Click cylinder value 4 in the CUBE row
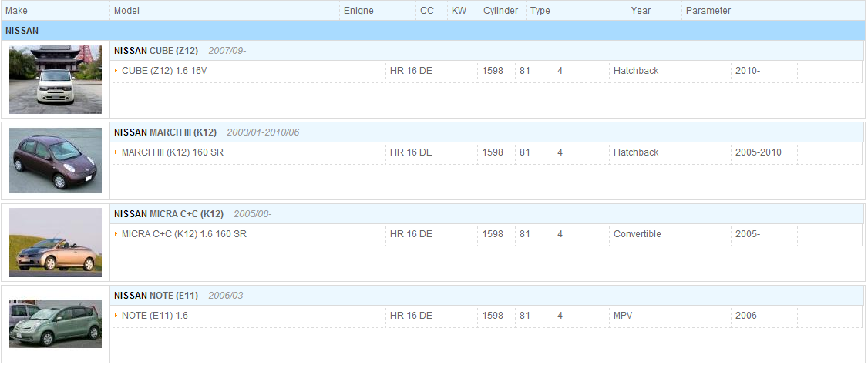The height and width of the screenshot is (365, 868). coord(560,71)
